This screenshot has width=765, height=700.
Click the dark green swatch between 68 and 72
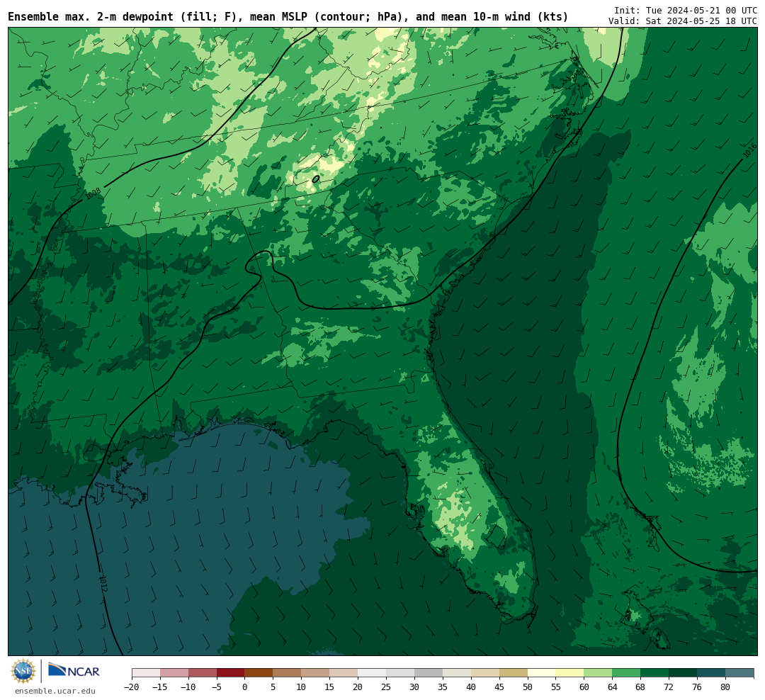pos(655,672)
